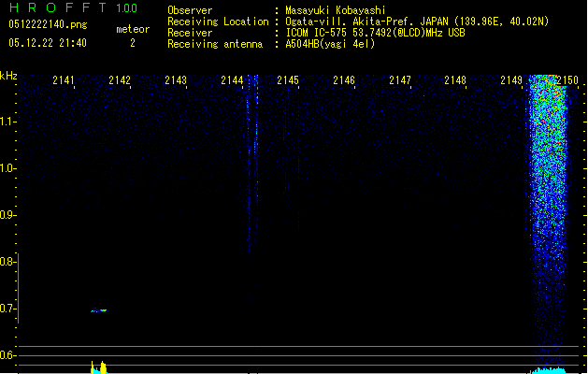Click the Ogata-vill. Akita-Pref. JAPAN location text
The image size is (588, 374).
[x=417, y=22]
